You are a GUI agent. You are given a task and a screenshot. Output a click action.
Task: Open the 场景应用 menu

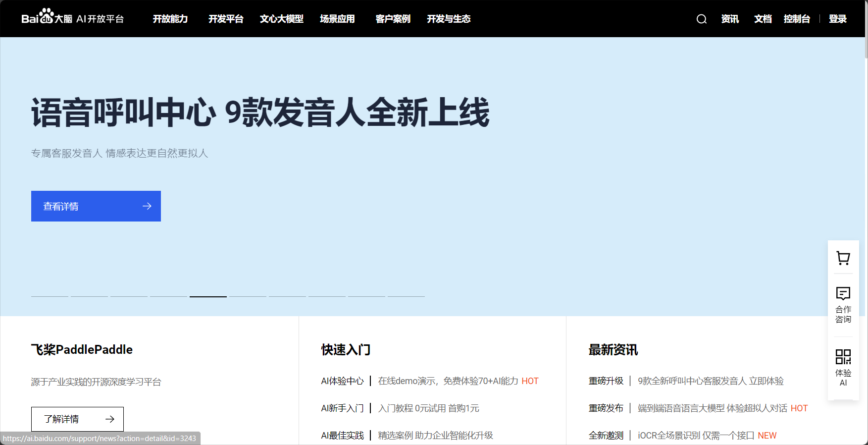click(337, 19)
